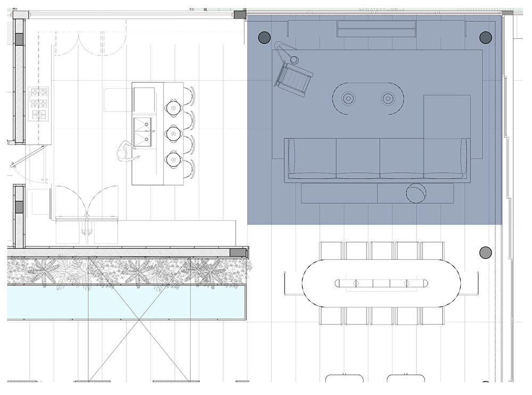532x395 pixels.
Task: Select the media unit along the top wall
Action: [376, 29]
